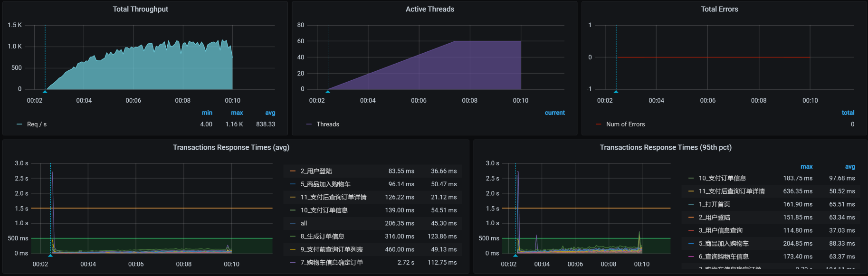Sort 95th pct legend by max column
The width and height of the screenshot is (868, 276).
(806, 167)
